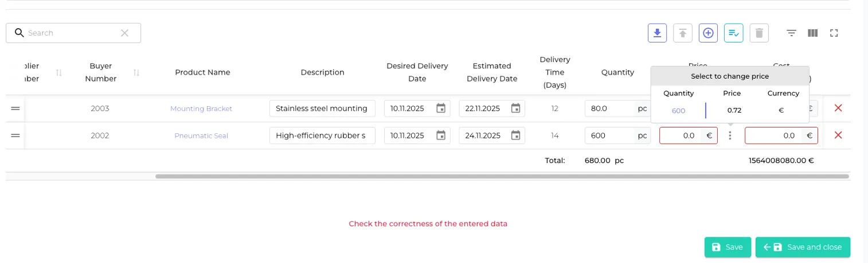Click the horizontal table scrollbar
Image resolution: width=868 pixels, height=263 pixels.
502,176
